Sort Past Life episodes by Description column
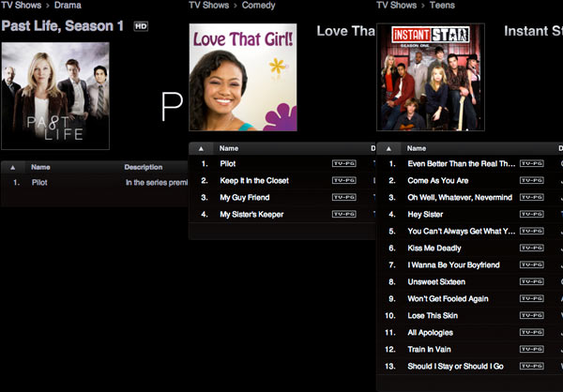563x392 pixels. pos(144,167)
